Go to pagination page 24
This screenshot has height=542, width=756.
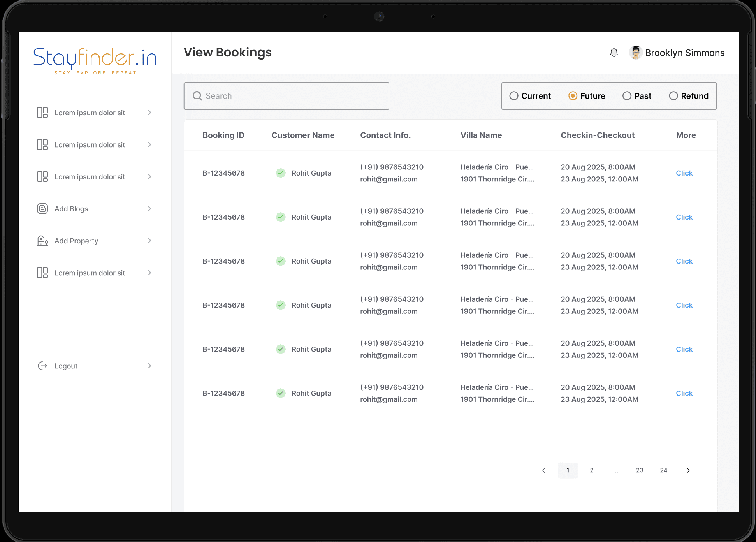pyautogui.click(x=664, y=470)
